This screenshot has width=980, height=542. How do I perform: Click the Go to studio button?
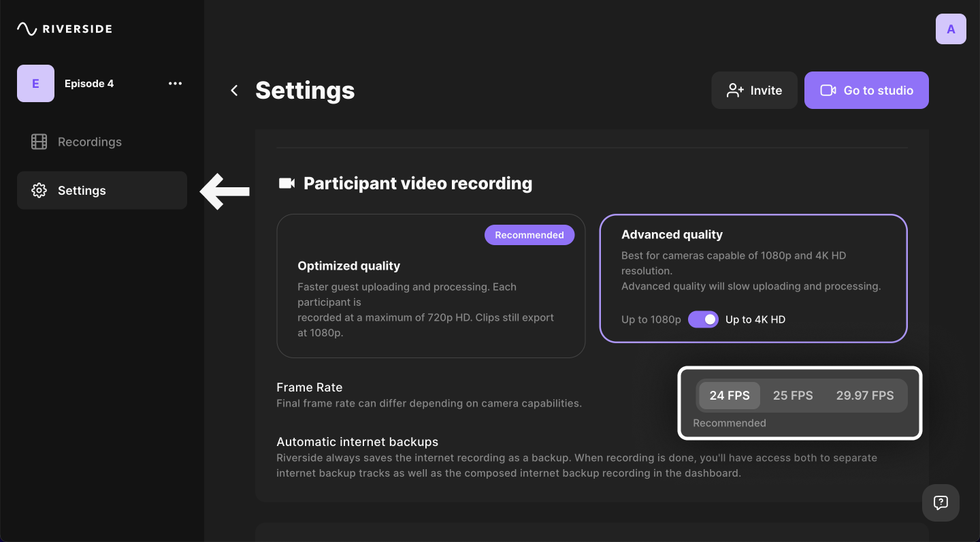click(x=866, y=90)
